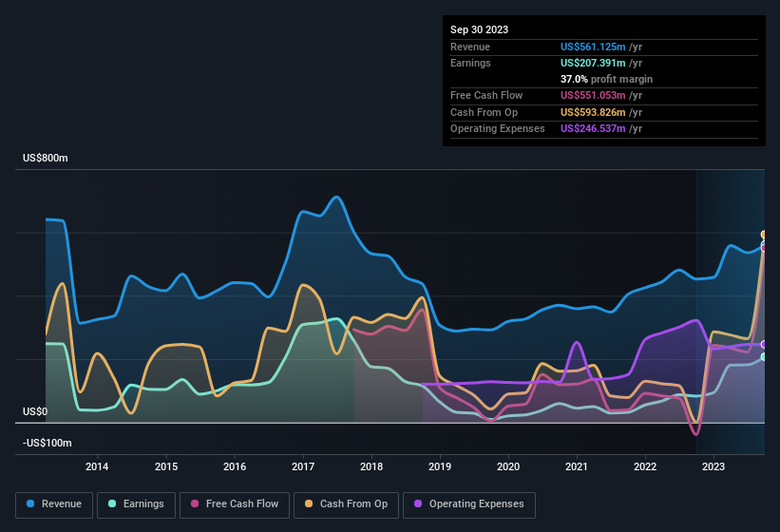Click the 2019 x-axis label
Screen dimensions: 780x532
pos(440,466)
